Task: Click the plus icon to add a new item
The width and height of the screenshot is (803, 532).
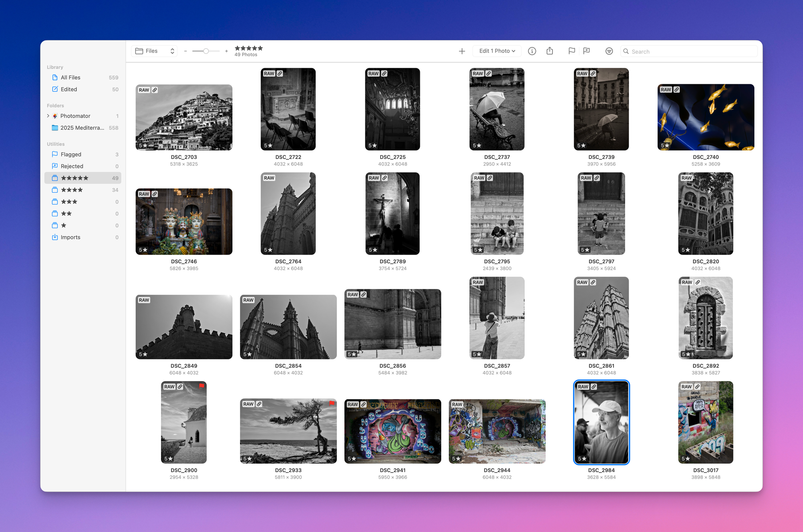Action: pyautogui.click(x=462, y=51)
